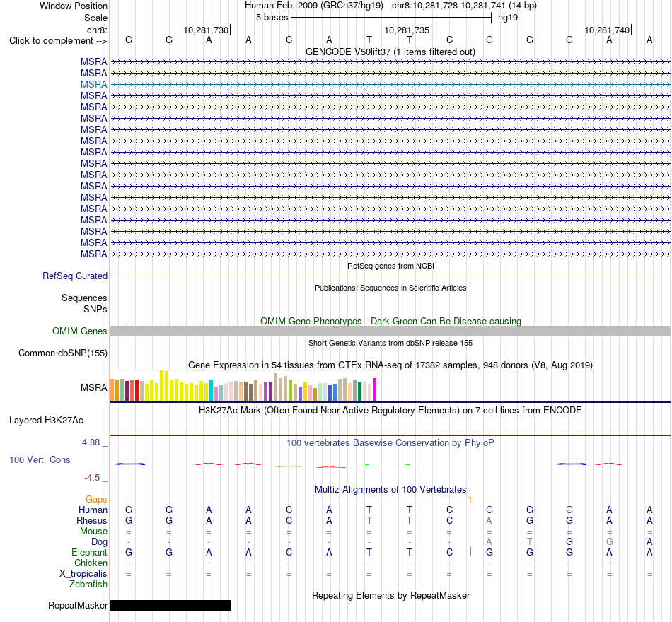Click the 'Scale' label on the left
This screenshot has width=672, height=622.
click(95, 18)
